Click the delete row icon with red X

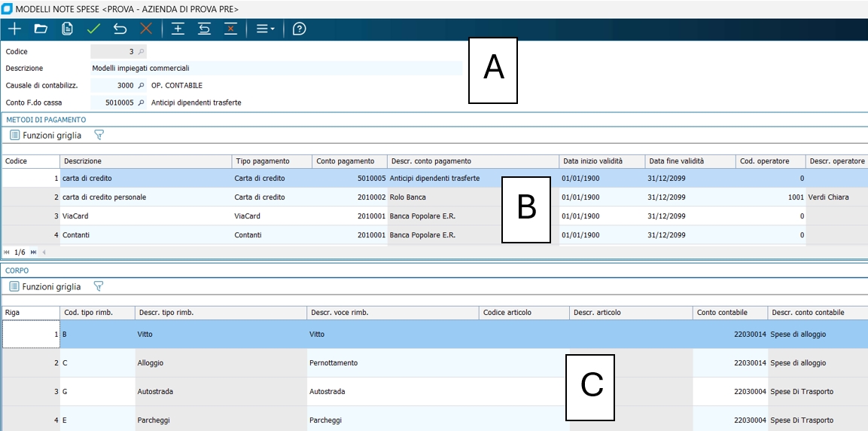click(x=230, y=29)
